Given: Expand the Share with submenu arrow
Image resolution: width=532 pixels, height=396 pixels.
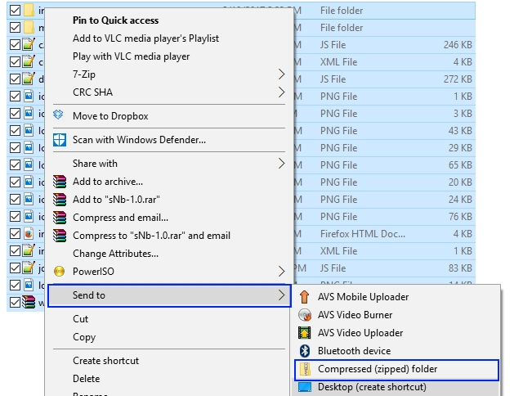Looking at the screenshot, I should tap(281, 164).
